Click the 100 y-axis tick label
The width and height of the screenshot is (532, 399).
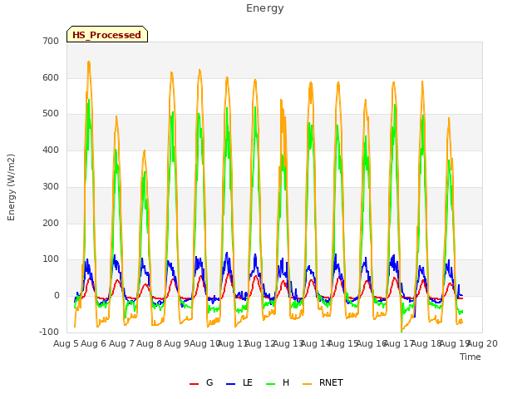(51, 259)
